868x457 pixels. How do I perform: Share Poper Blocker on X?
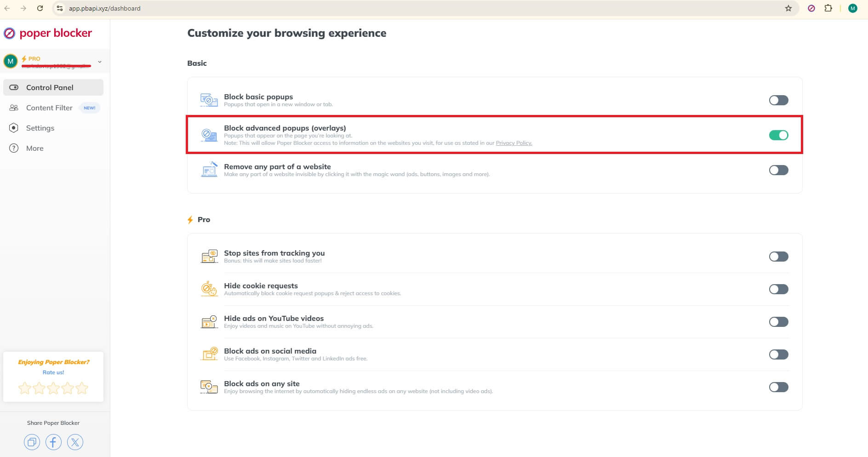75,442
